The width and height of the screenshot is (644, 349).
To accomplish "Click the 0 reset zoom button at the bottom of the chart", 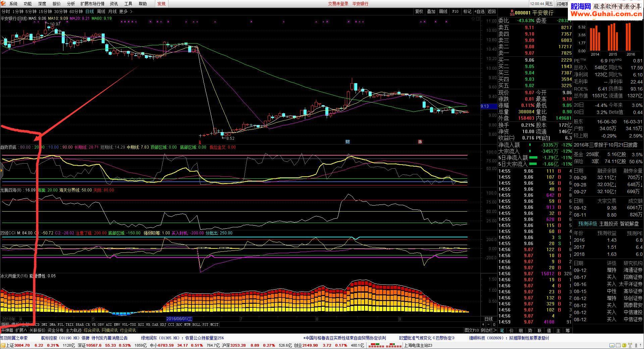I will coord(494,325).
